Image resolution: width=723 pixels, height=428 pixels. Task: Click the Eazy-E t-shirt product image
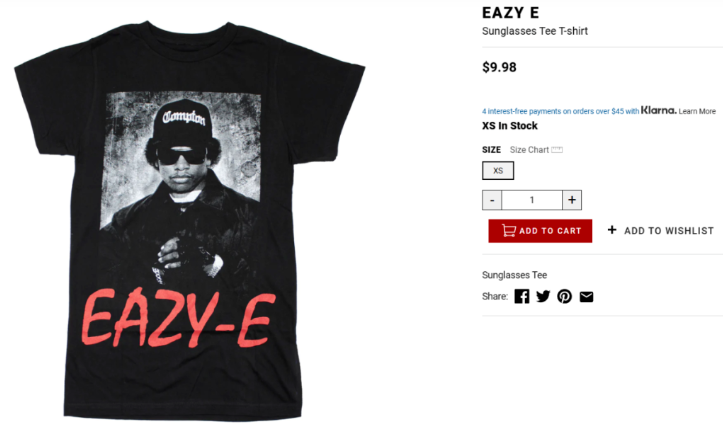pos(190,220)
